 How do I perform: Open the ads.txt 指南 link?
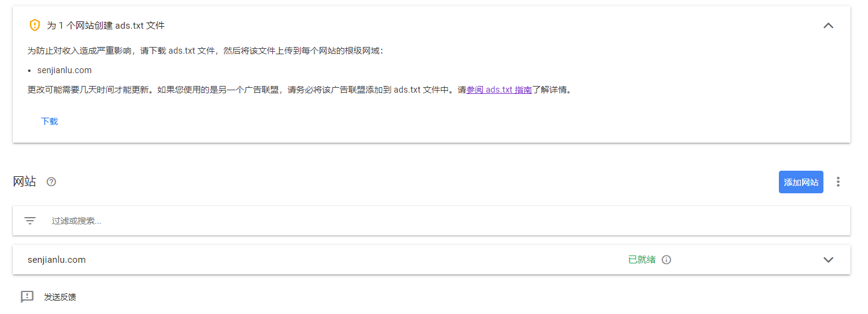pos(499,90)
